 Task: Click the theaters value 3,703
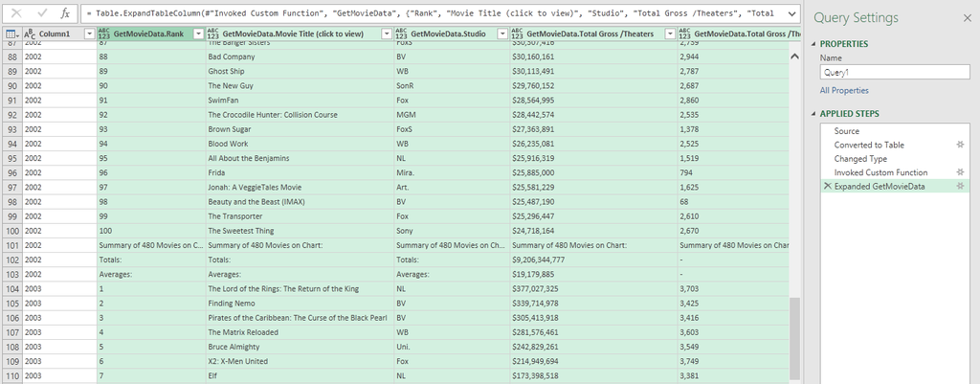point(690,289)
